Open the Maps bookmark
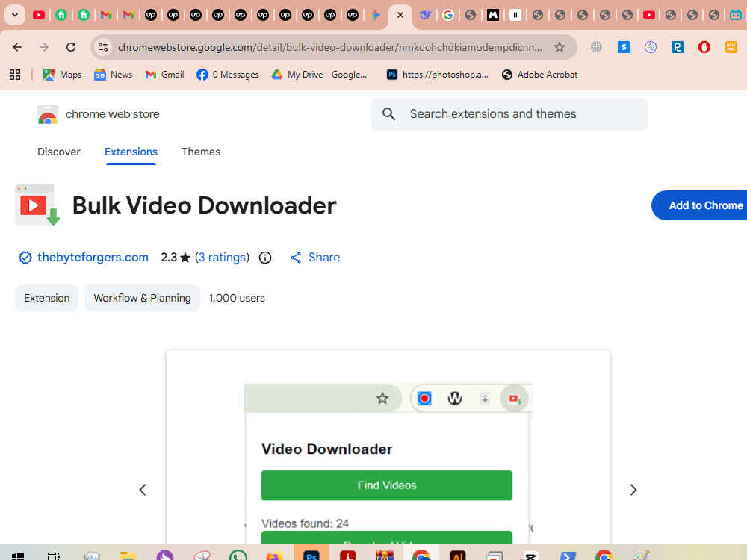The image size is (747, 560). coord(62,75)
